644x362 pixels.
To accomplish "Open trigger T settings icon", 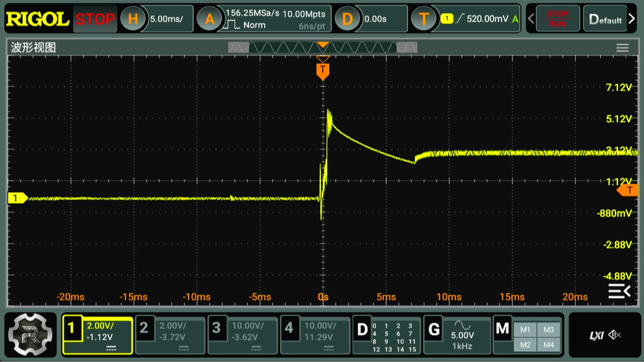I will pos(424,19).
